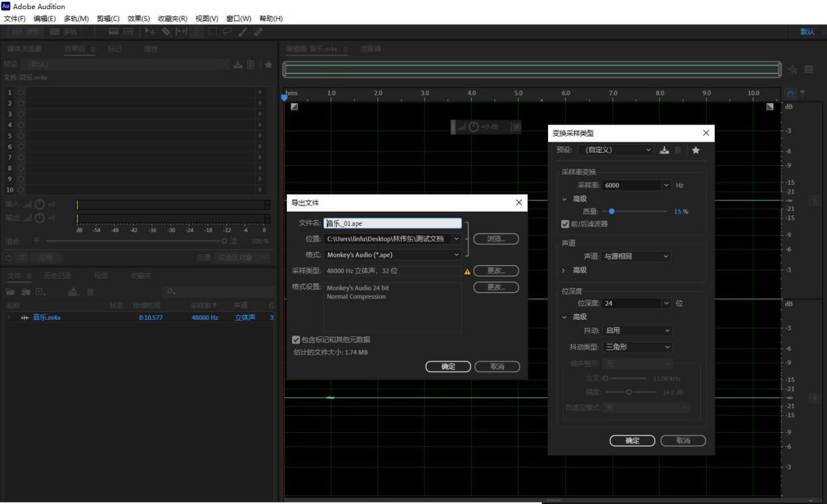Viewport: 827px width, 504px height.
Task: Click 更改... button beside 格式设置
Action: click(x=496, y=287)
